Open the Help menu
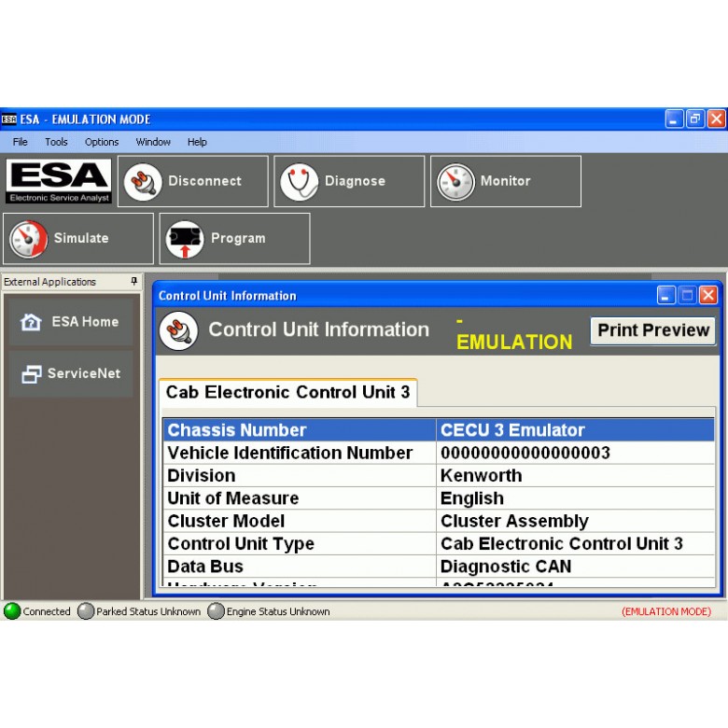 (x=197, y=142)
